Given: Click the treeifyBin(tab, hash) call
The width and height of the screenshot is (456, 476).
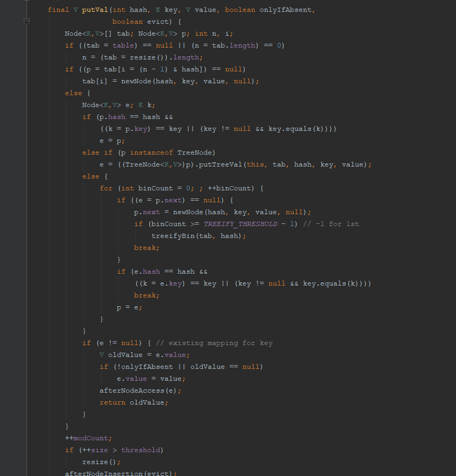Looking at the screenshot, I should click(199, 236).
